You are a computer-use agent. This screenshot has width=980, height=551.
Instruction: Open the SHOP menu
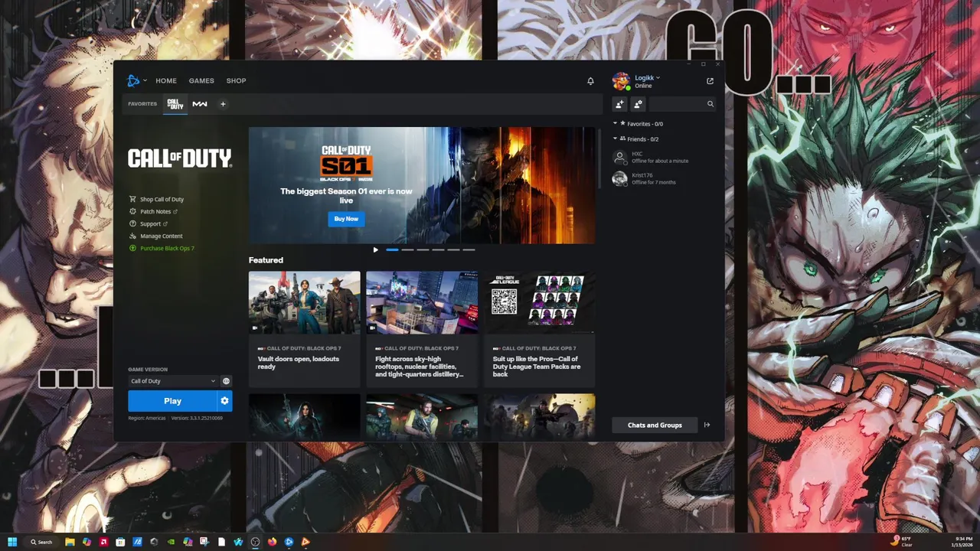click(x=236, y=80)
